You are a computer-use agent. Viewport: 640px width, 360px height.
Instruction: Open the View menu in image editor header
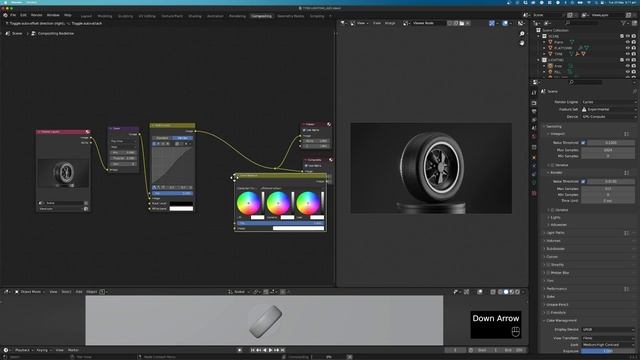tap(361, 23)
